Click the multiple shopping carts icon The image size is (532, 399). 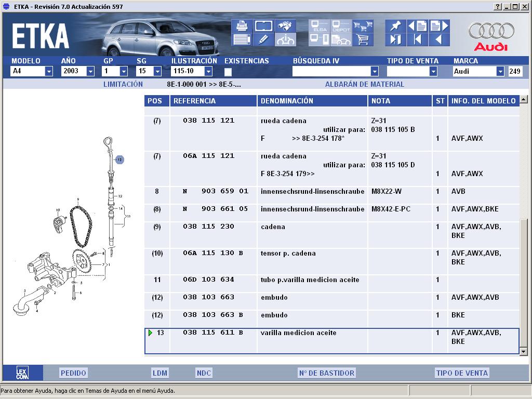pyautogui.click(x=363, y=26)
